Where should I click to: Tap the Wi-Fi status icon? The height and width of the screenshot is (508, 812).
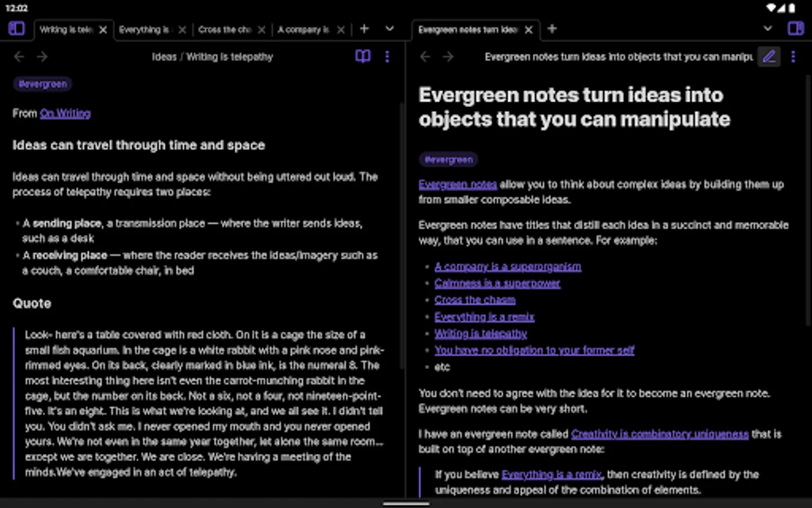pyautogui.click(x=771, y=8)
